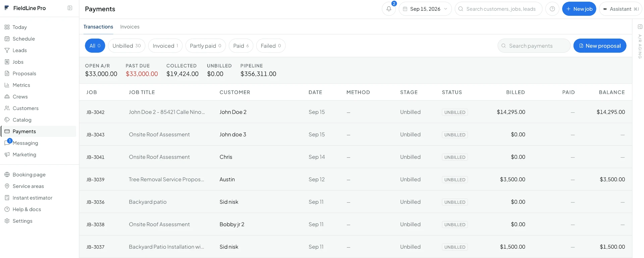Open Help & docs in sidebar
The height and width of the screenshot is (258, 644).
pos(27,209)
